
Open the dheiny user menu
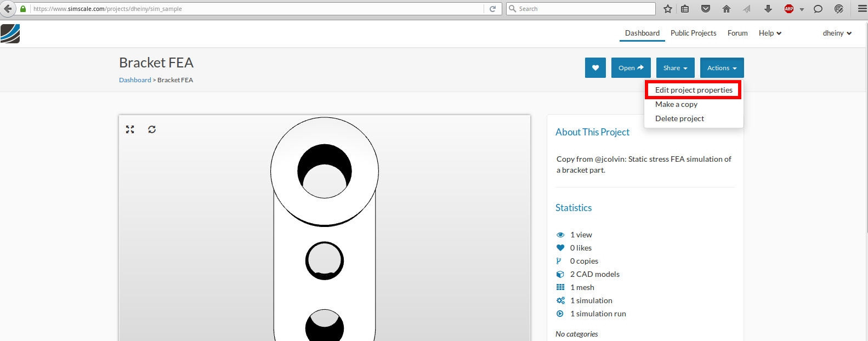click(837, 33)
